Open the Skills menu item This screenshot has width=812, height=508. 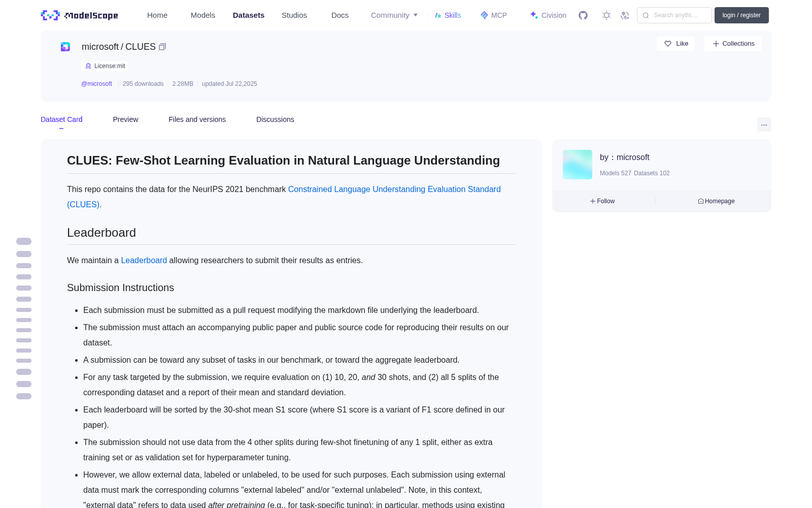click(448, 15)
